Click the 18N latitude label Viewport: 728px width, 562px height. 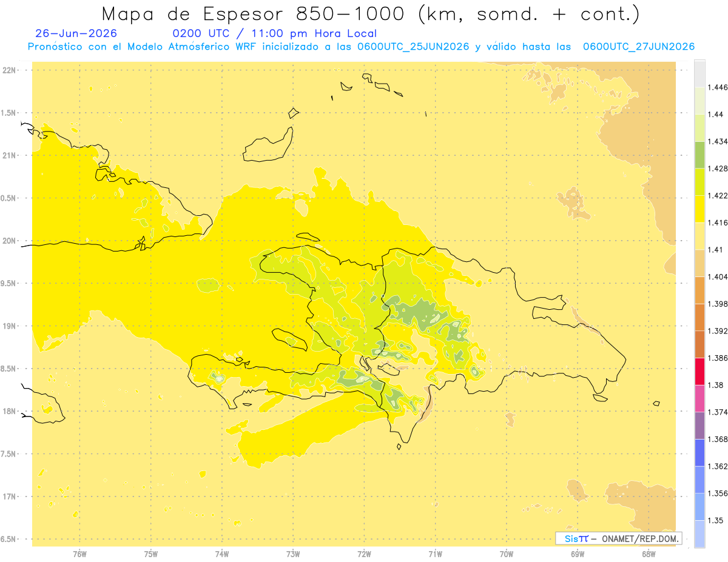click(10, 412)
